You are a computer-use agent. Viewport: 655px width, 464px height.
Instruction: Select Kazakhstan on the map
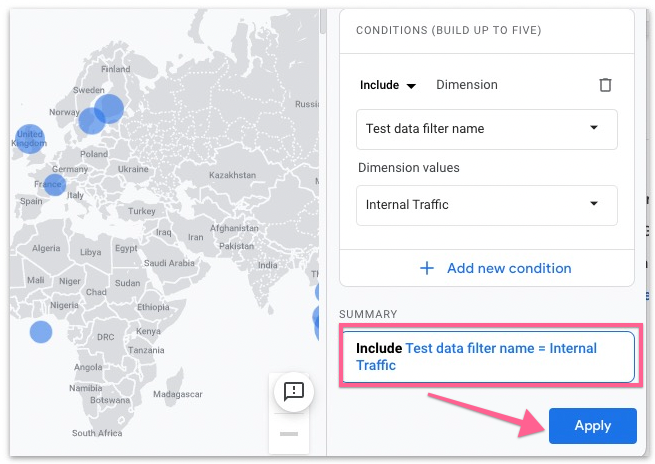233,173
